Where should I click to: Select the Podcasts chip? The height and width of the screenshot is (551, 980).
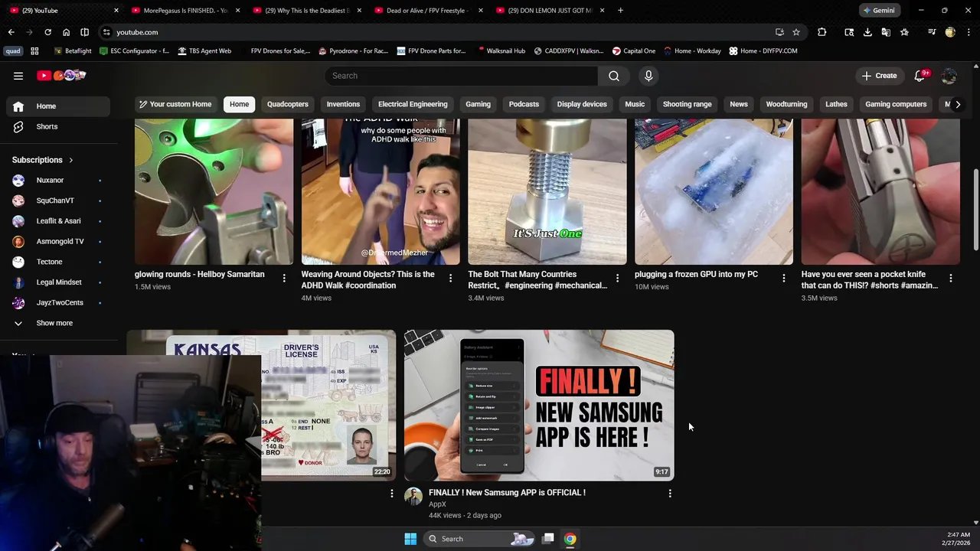click(524, 104)
